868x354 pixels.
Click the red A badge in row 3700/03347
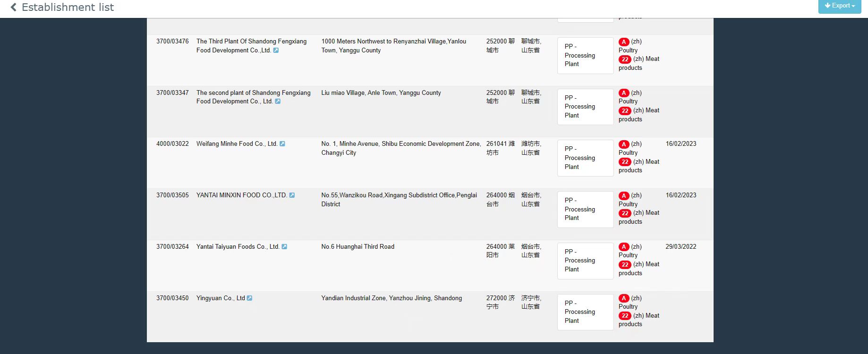coord(624,93)
